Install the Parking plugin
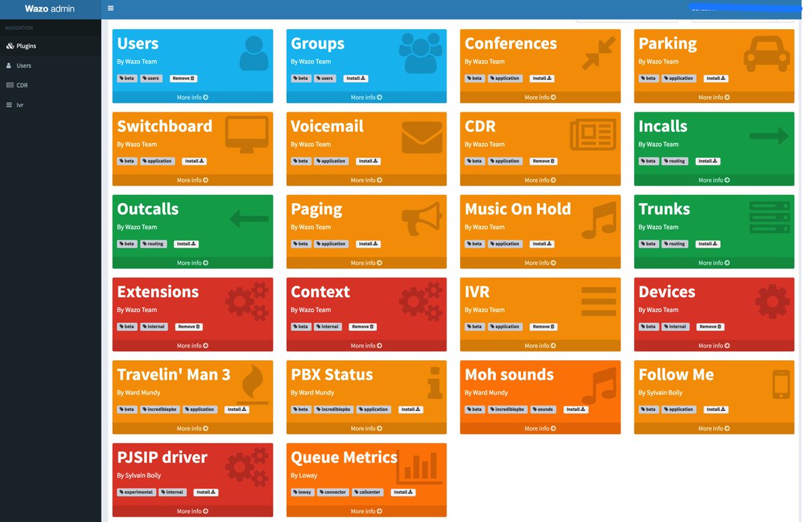 tap(716, 79)
